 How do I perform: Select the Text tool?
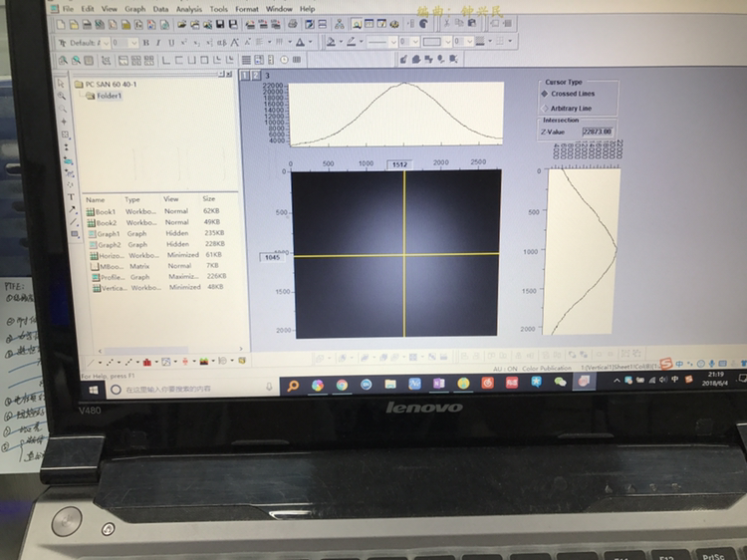(x=71, y=197)
